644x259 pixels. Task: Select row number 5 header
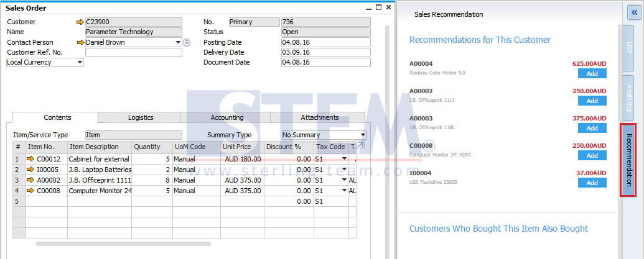coord(19,201)
